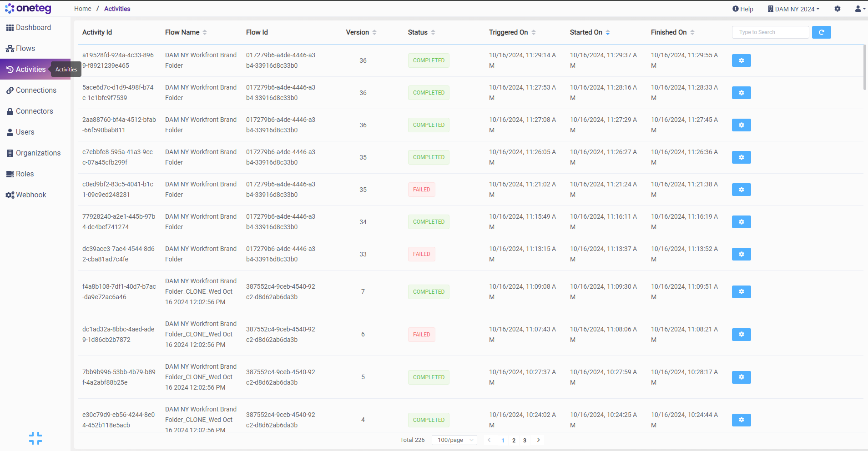This screenshot has height=451, width=868.
Task: Expand the DAM NY 2024 organization dropdown
Action: pos(794,9)
